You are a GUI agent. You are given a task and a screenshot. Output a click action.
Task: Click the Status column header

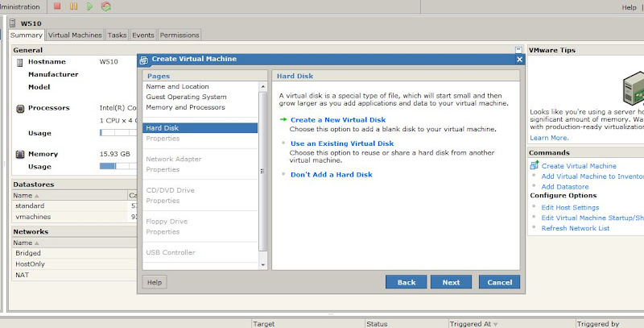(407, 323)
